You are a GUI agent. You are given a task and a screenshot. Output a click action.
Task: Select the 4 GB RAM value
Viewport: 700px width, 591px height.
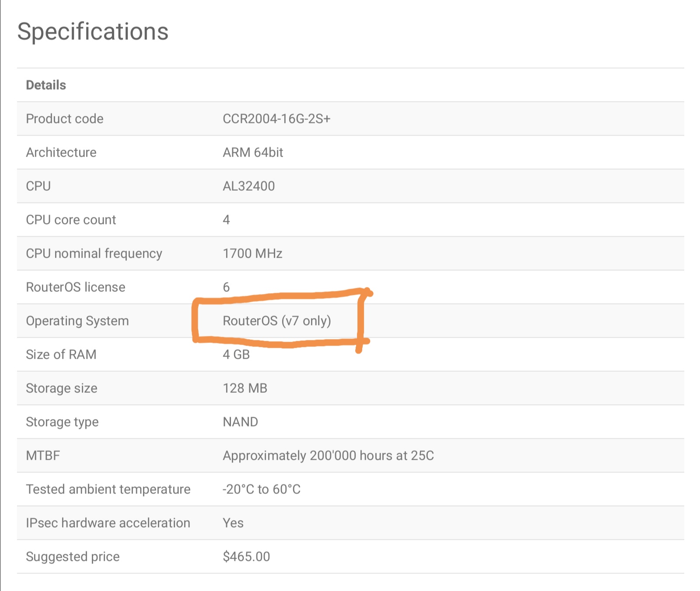pos(236,354)
